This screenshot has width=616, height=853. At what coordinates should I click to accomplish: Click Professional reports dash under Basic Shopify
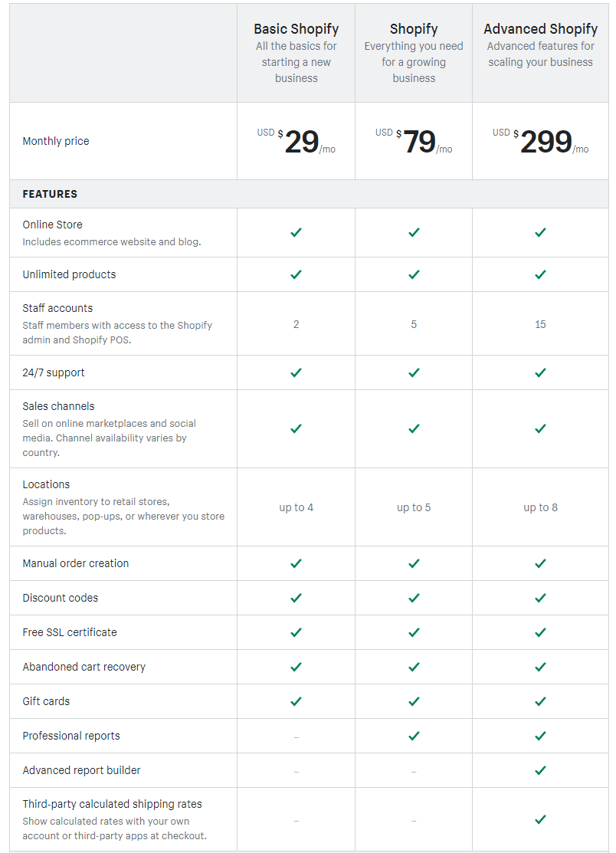pyautogui.click(x=296, y=737)
